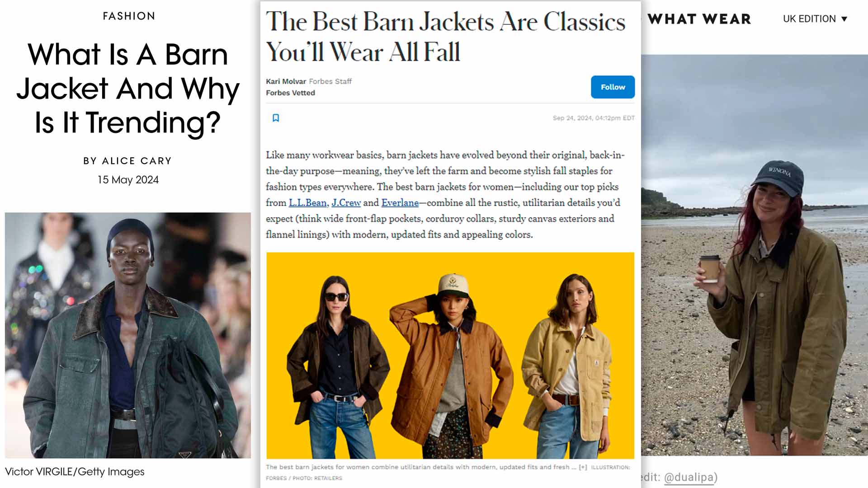Image resolution: width=868 pixels, height=488 pixels.
Task: Follow author Kari Molvar
Action: pos(613,87)
